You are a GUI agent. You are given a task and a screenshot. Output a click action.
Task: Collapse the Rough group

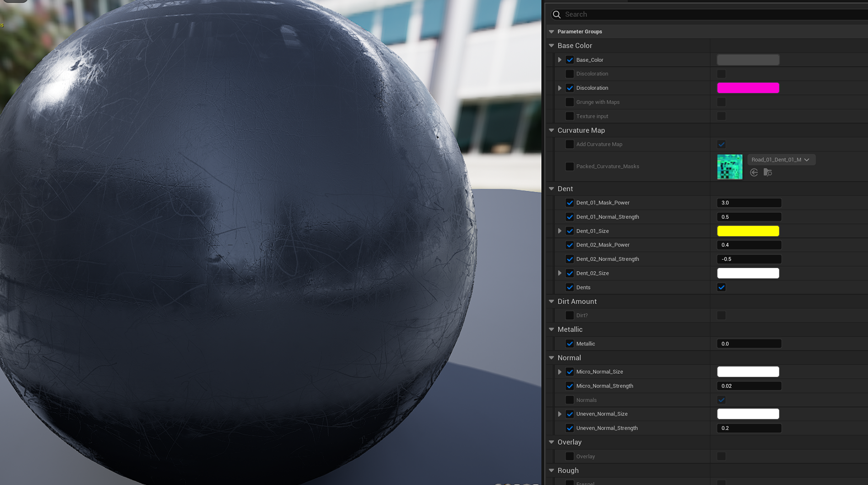(552, 471)
